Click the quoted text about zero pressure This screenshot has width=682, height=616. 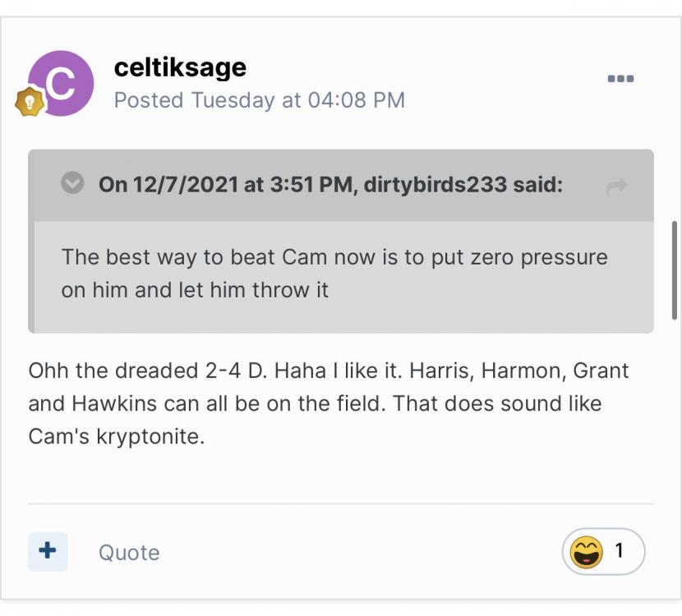coord(334,257)
